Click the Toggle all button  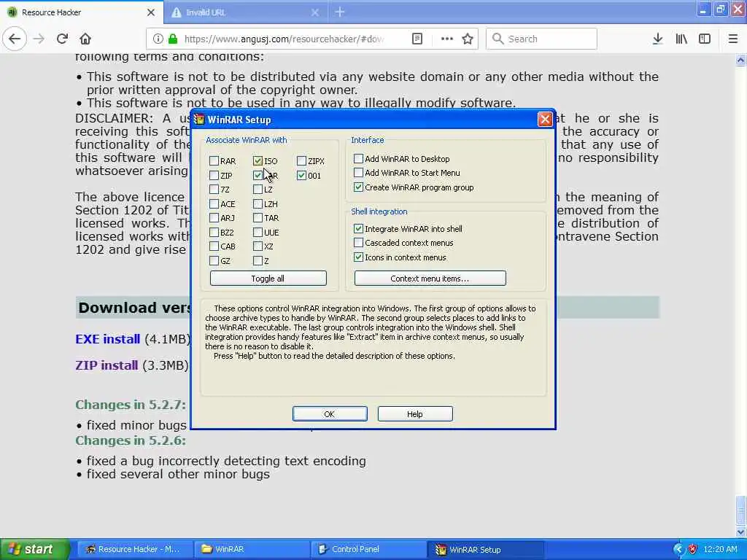pyautogui.click(x=268, y=279)
